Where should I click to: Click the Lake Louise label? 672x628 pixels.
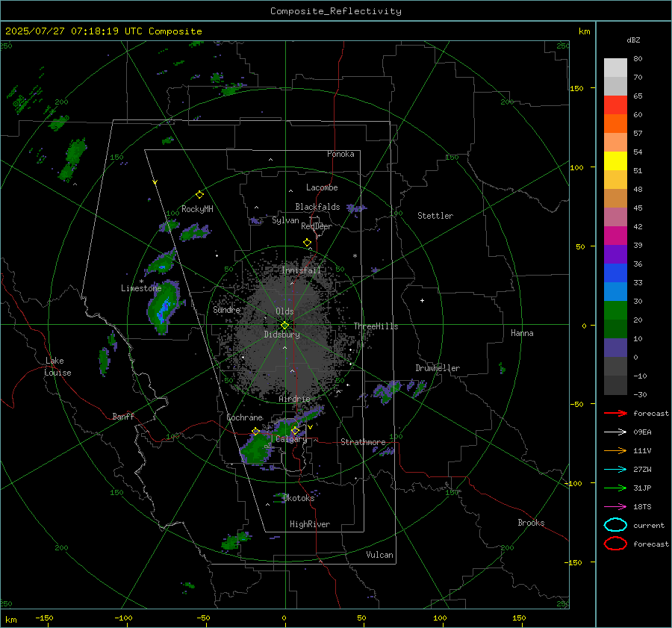pos(57,367)
